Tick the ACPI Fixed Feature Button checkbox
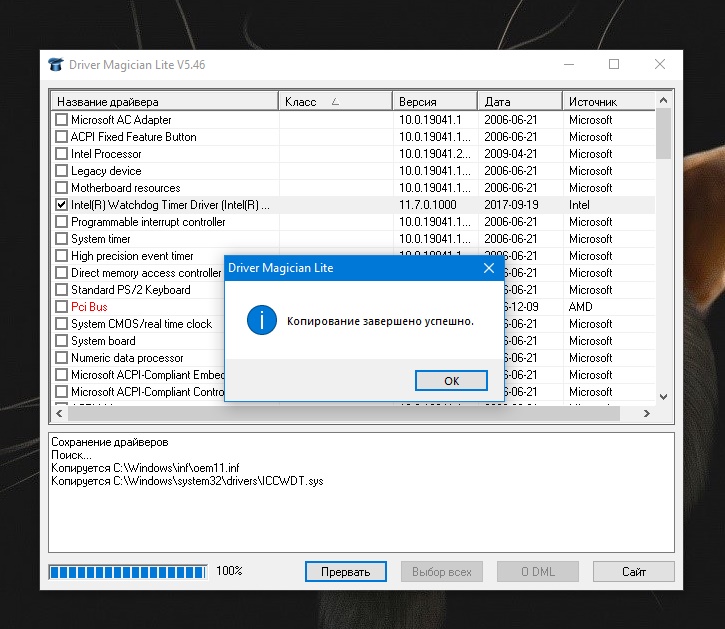 click(61, 137)
